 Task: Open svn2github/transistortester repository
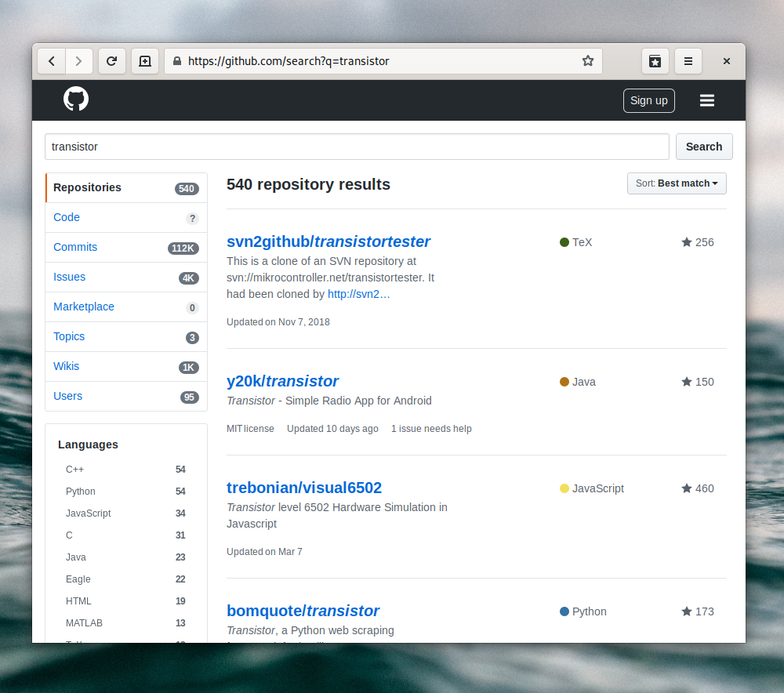(x=328, y=241)
